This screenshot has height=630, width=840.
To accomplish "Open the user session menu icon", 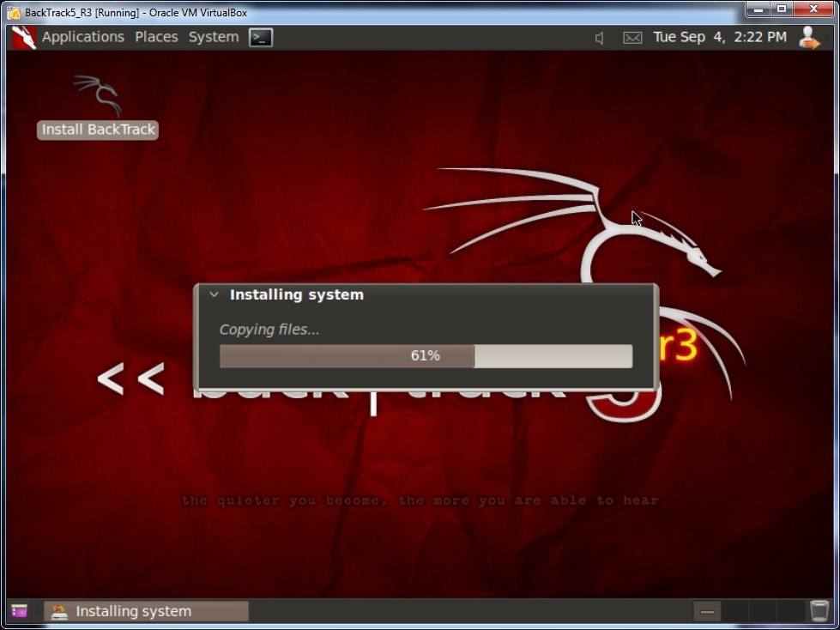I will pyautogui.click(x=809, y=38).
